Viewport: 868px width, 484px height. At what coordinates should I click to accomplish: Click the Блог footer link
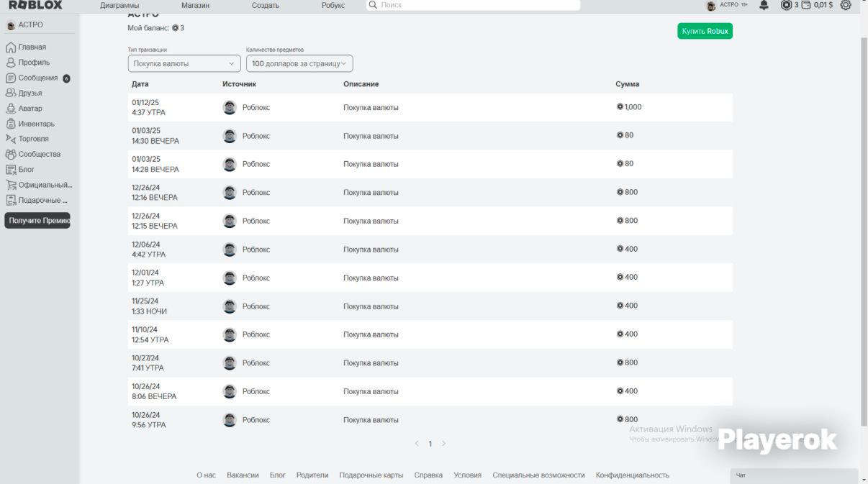[x=278, y=475]
